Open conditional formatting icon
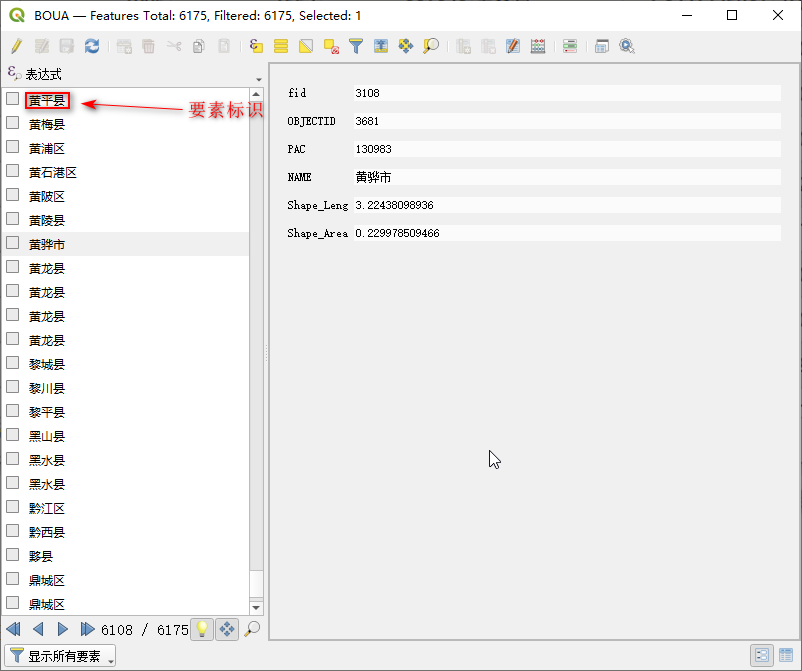 coord(570,46)
